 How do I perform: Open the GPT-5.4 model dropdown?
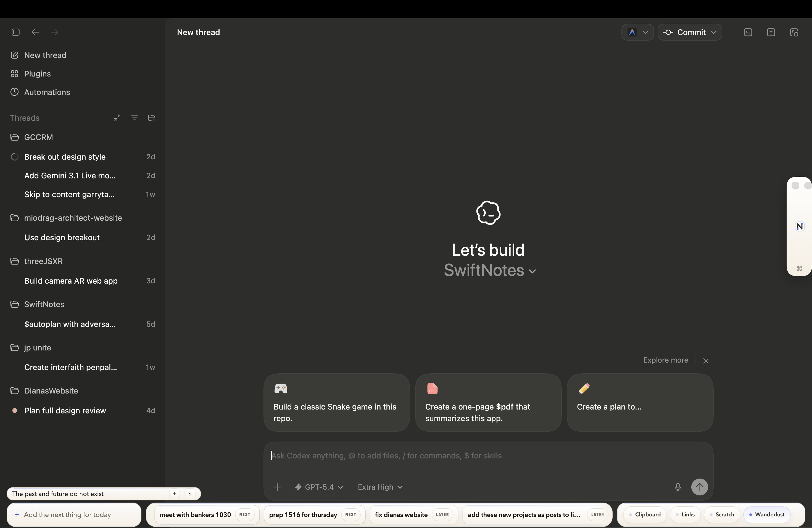click(x=319, y=487)
